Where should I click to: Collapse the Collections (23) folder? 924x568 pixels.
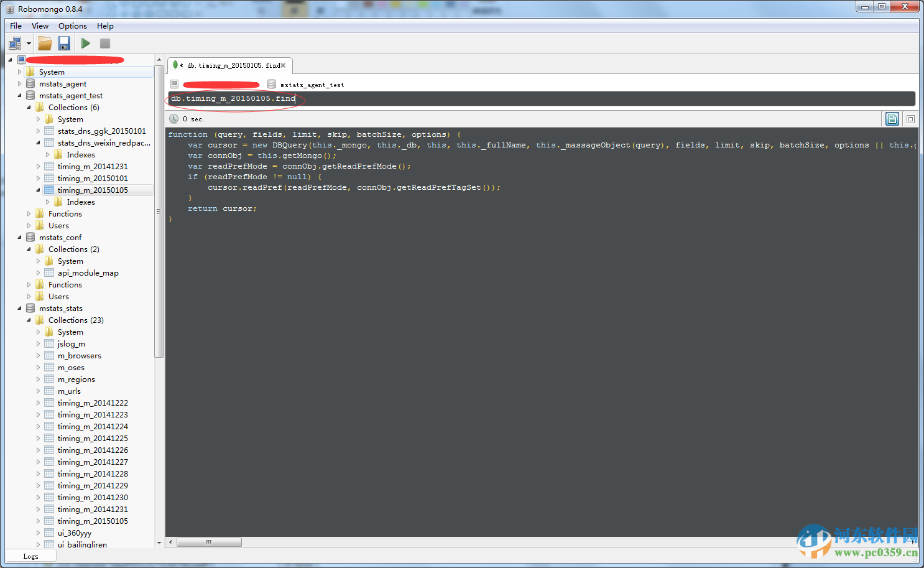[29, 320]
